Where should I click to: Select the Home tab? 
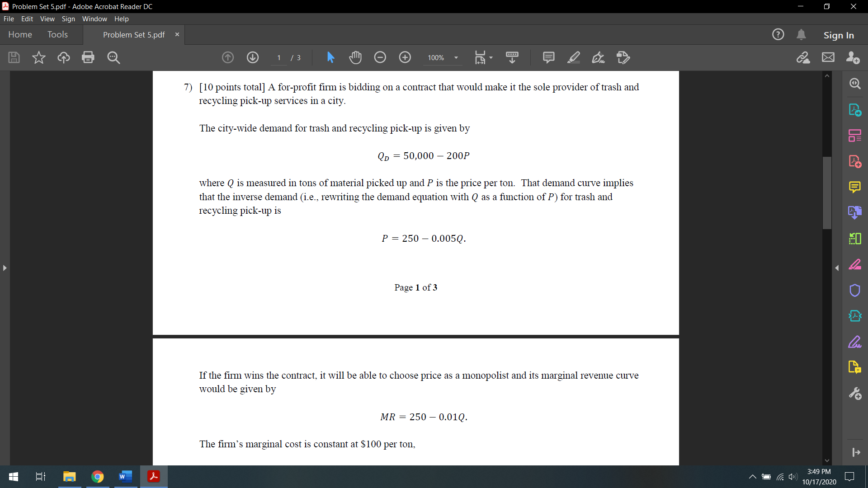pyautogui.click(x=20, y=34)
